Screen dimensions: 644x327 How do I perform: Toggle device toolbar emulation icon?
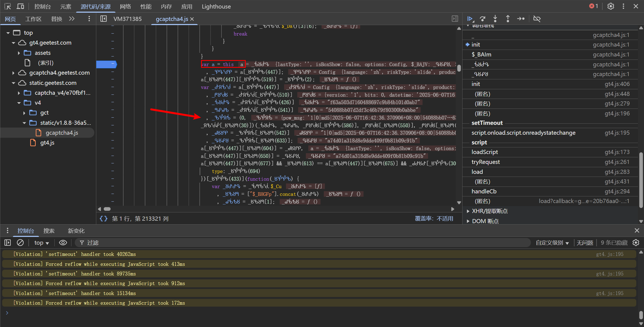(x=21, y=6)
